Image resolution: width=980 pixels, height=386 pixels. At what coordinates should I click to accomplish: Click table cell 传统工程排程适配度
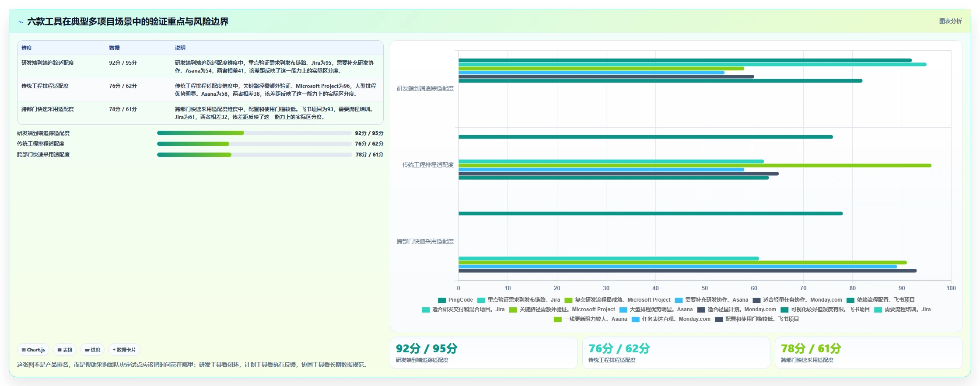45,86
